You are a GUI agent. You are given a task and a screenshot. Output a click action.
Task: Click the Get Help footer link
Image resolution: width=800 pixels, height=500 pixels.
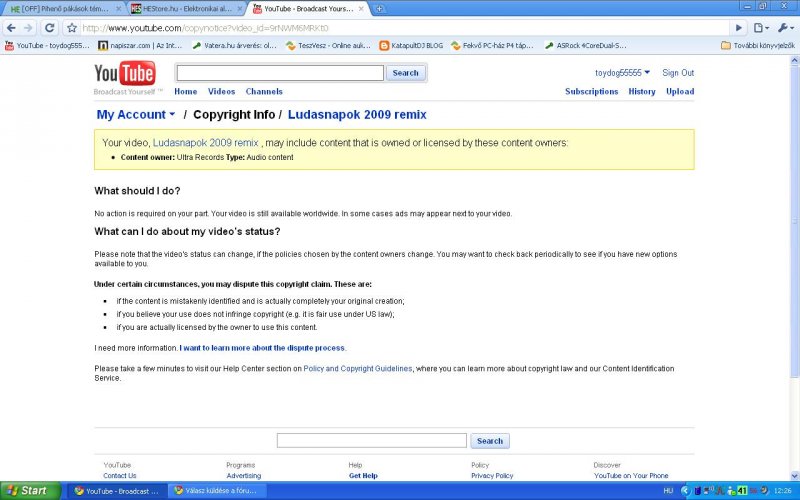tap(363, 476)
